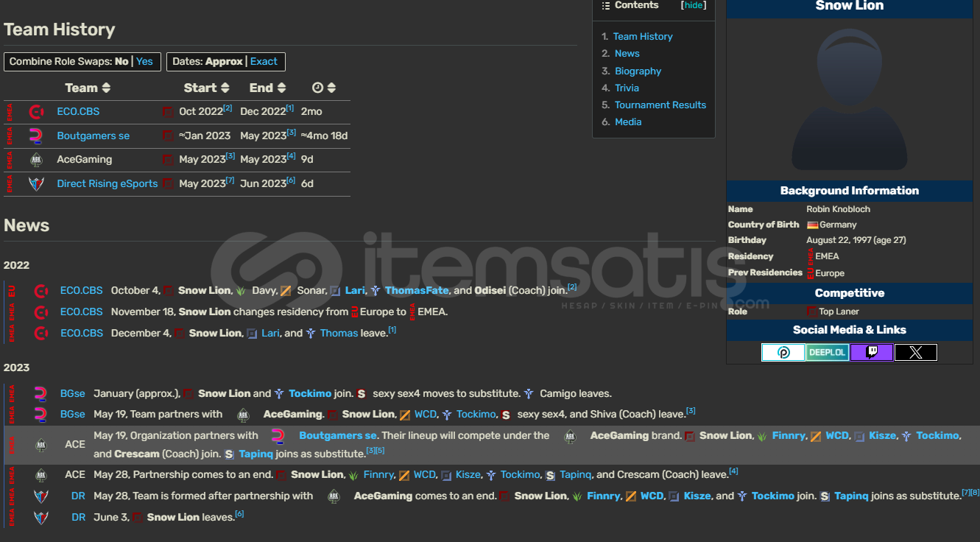Image resolution: width=980 pixels, height=542 pixels.
Task: Open Crescam coach link in highlighted row
Action: coord(136,454)
